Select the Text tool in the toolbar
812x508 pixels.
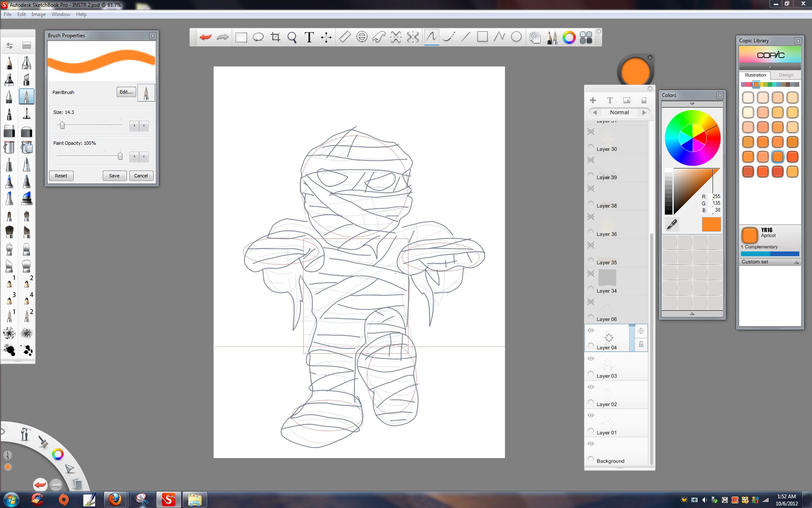coord(309,37)
